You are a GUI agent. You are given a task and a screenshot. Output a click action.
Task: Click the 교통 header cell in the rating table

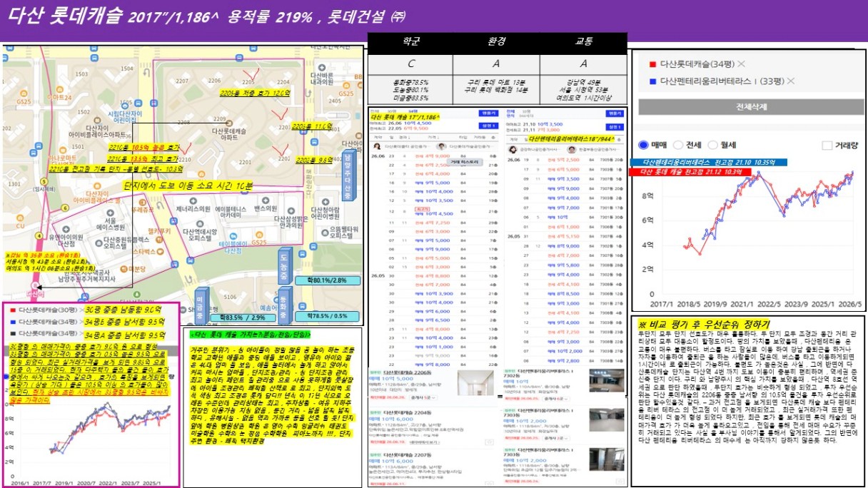click(584, 43)
